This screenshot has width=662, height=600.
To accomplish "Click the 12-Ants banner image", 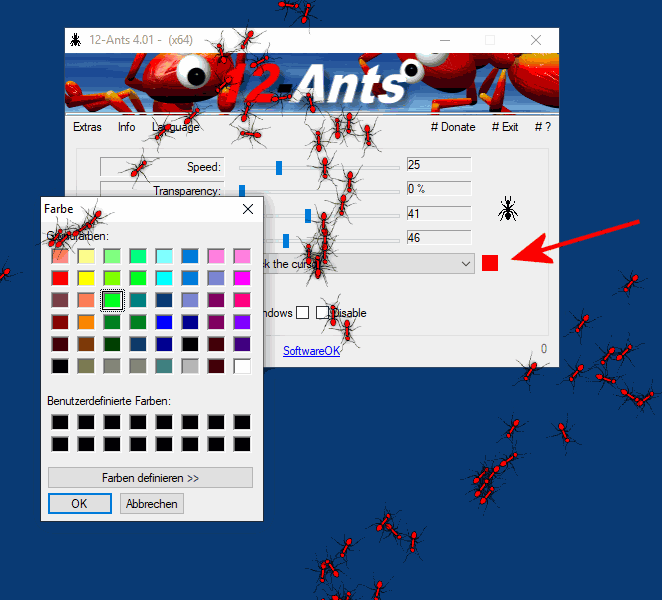I will pos(312,84).
